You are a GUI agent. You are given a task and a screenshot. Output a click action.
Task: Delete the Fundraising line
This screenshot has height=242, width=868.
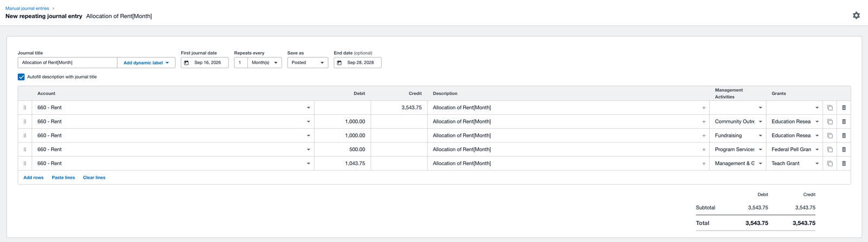pos(844,136)
